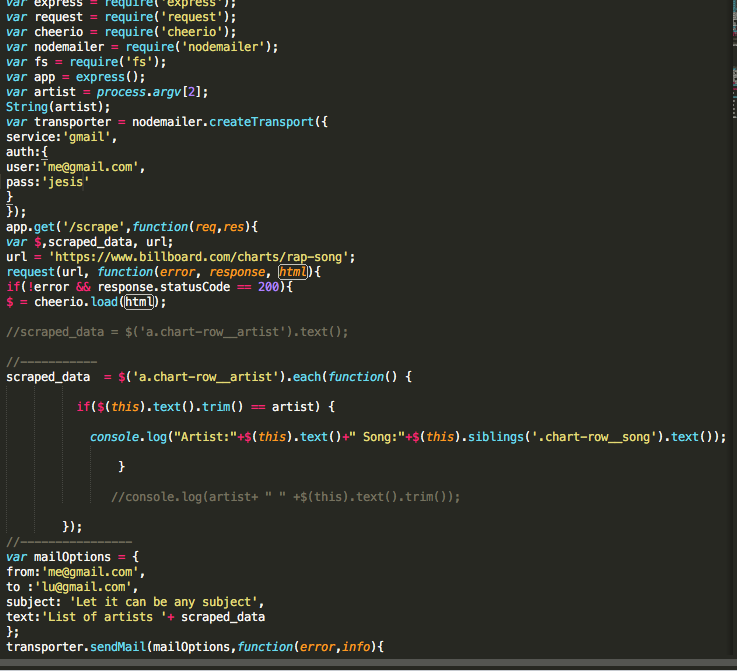Click the from 'me@gmail.com' string

(90, 572)
